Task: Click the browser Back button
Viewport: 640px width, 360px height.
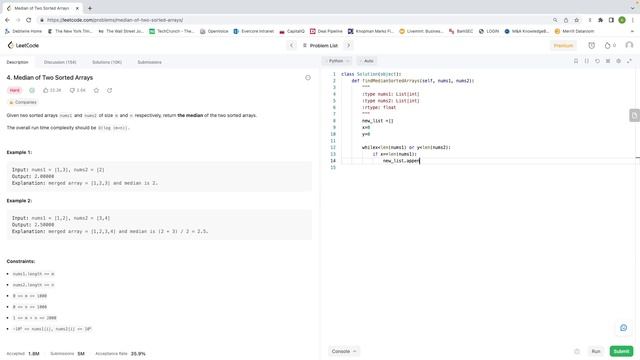Action: pyautogui.click(x=7, y=20)
